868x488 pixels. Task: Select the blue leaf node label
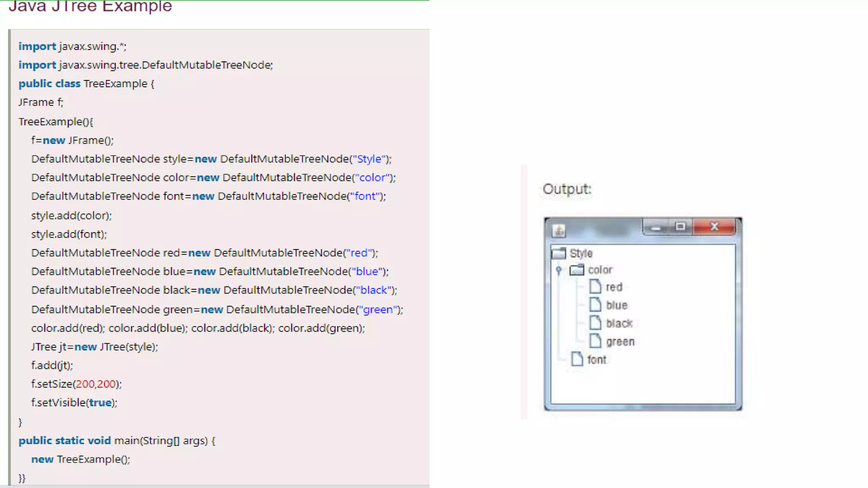pyautogui.click(x=617, y=305)
